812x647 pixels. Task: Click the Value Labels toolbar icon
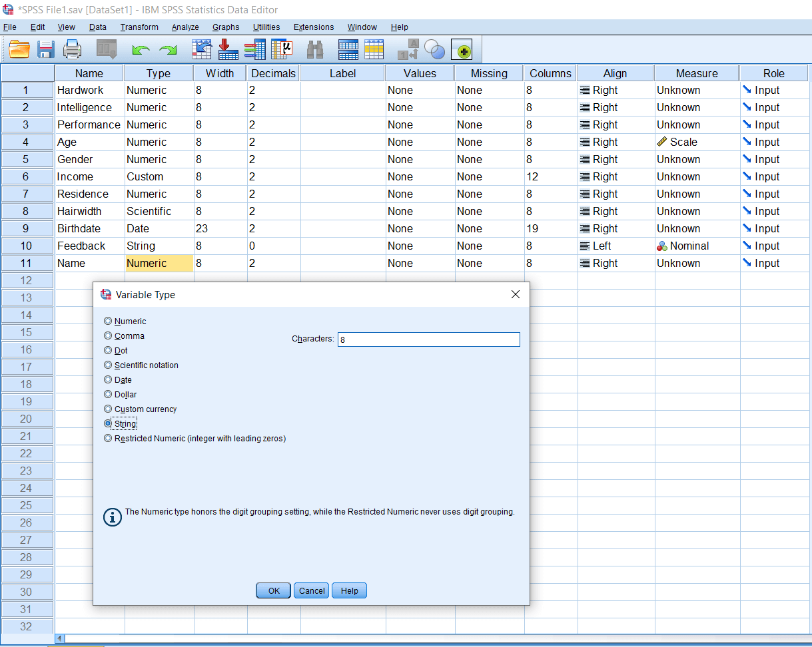pos(408,49)
